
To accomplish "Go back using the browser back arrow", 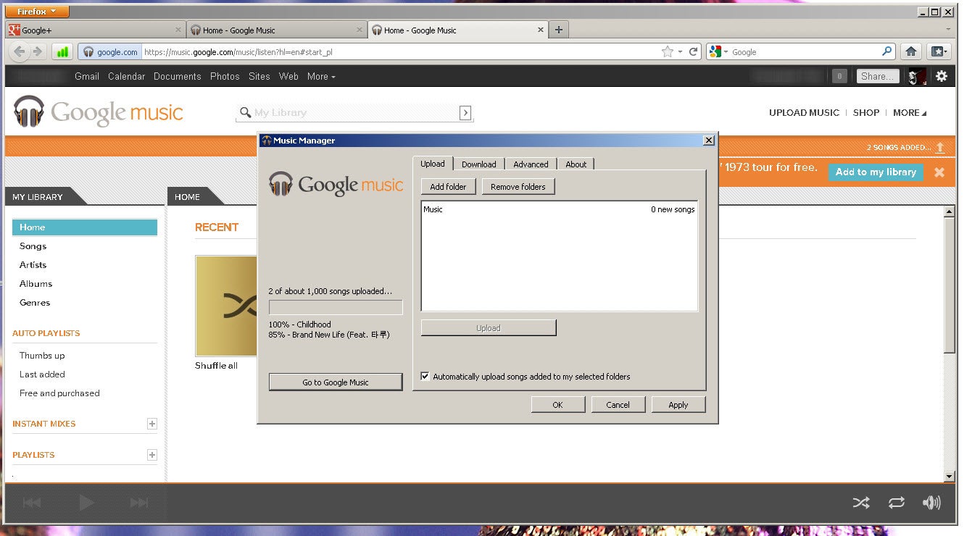I will (x=20, y=52).
